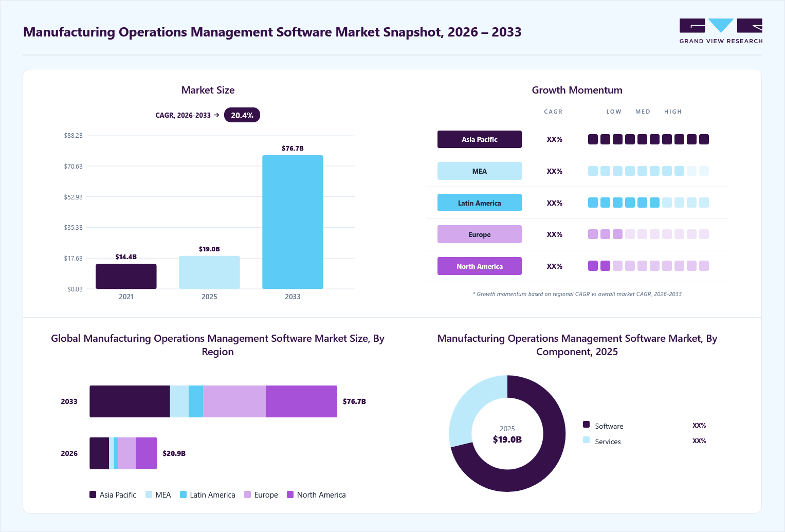Click the Asia Pacific XX% CAGR value

(x=555, y=139)
